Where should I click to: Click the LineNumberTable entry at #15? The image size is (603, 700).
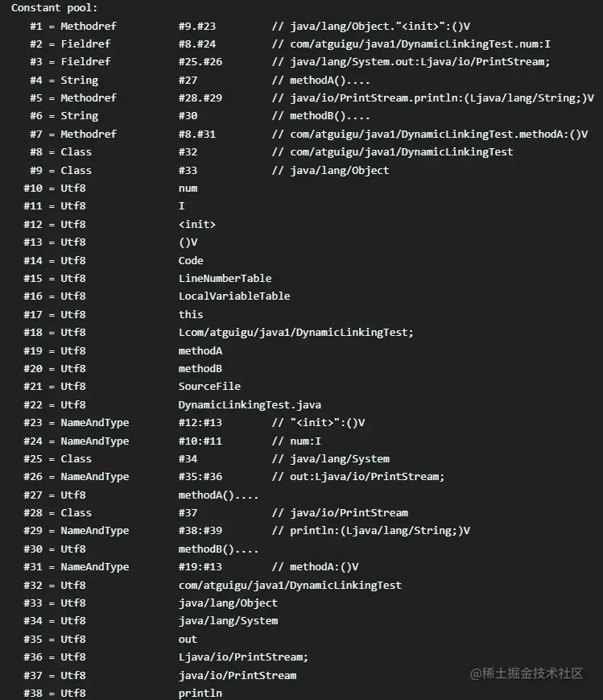225,278
